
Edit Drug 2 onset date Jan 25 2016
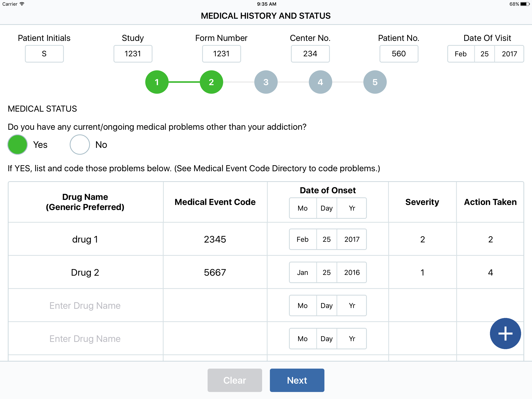coord(328,272)
